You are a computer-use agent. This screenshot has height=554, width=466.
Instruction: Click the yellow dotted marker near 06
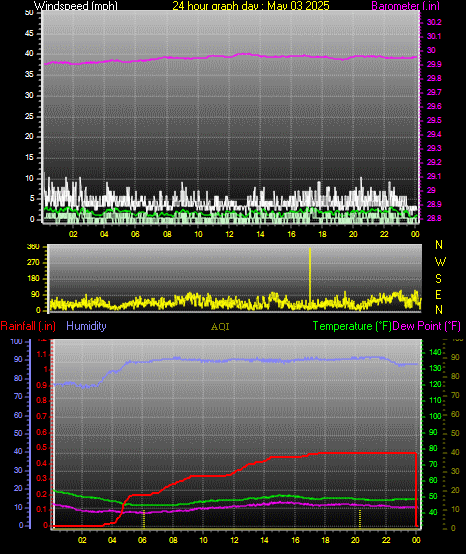(x=144, y=518)
